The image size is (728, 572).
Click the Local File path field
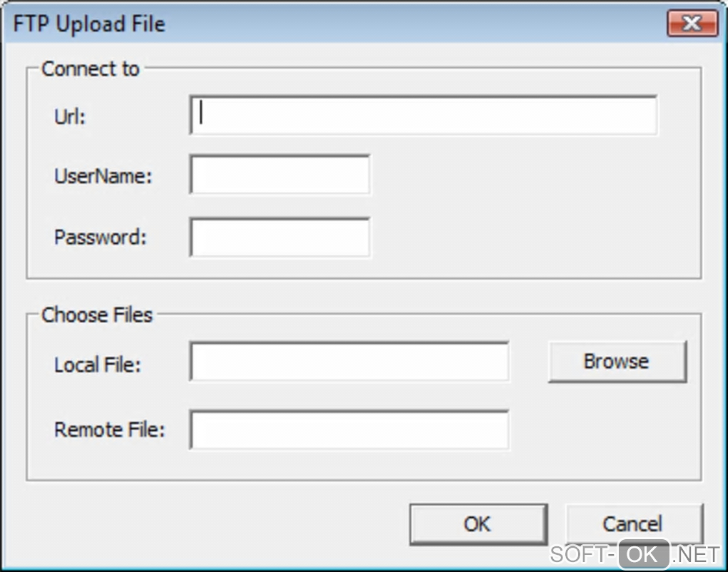coord(349,362)
